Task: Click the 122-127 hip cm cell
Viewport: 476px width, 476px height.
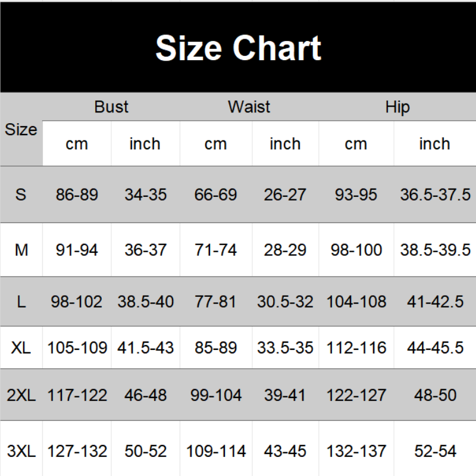Action: pyautogui.click(x=356, y=394)
